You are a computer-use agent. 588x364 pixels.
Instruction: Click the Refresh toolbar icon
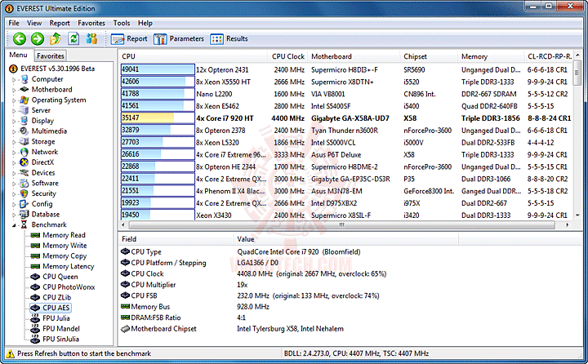(73, 38)
